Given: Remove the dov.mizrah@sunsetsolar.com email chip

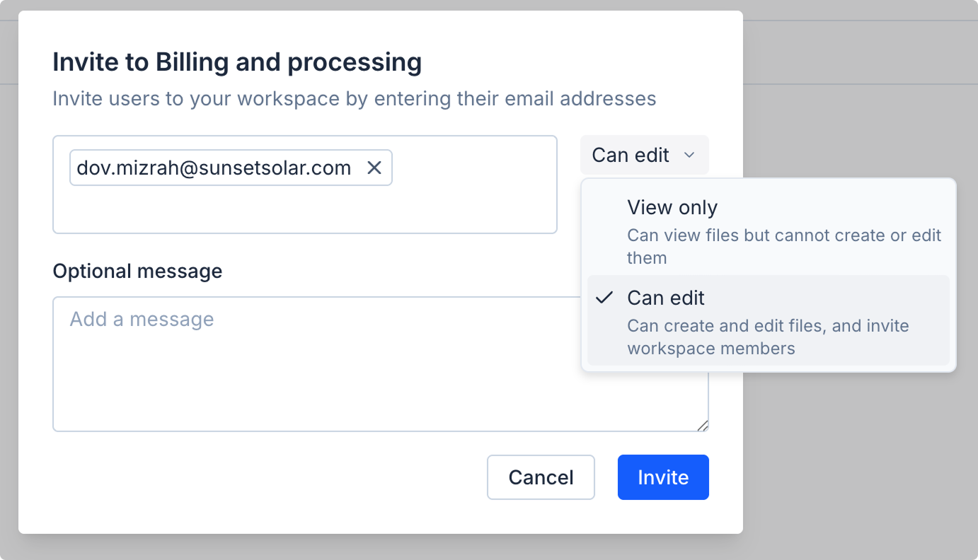Looking at the screenshot, I should coord(374,168).
